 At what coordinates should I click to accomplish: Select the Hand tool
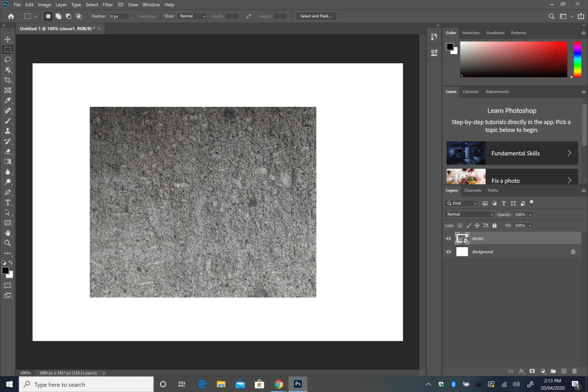8,233
